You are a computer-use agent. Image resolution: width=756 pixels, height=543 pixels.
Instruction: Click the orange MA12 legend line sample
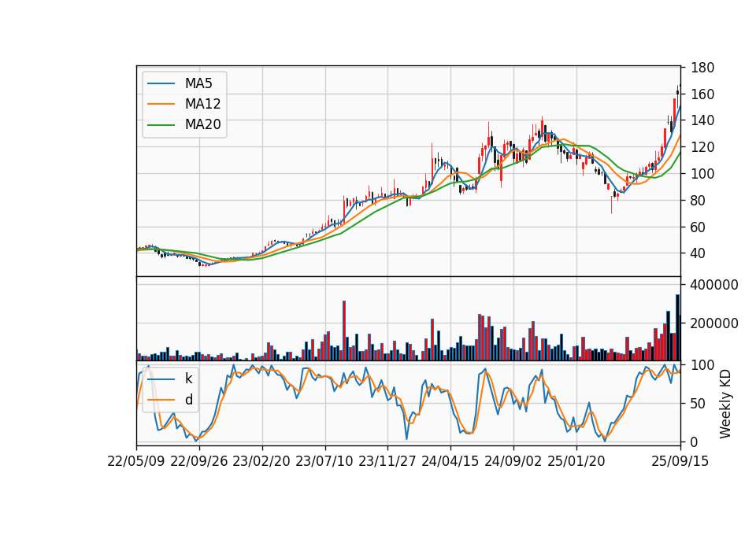[x=161, y=104]
